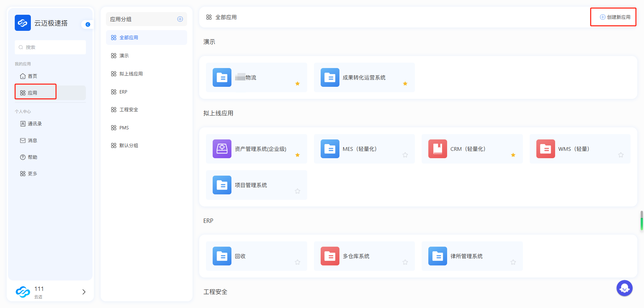Open the WMS (轻量) app icon
The width and height of the screenshot is (644, 308).
[545, 149]
